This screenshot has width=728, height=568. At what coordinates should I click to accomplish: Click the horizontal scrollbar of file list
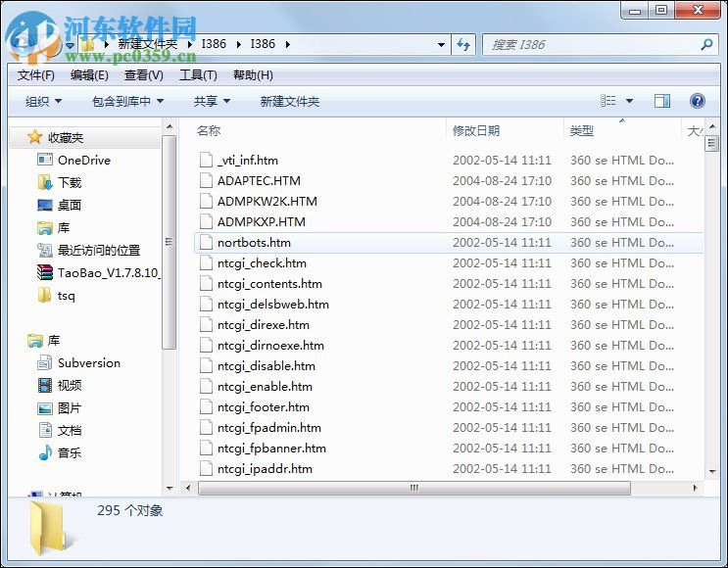click(x=414, y=488)
